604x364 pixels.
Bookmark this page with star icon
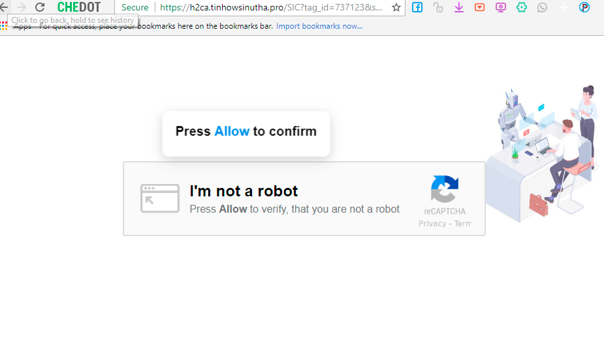click(x=396, y=7)
